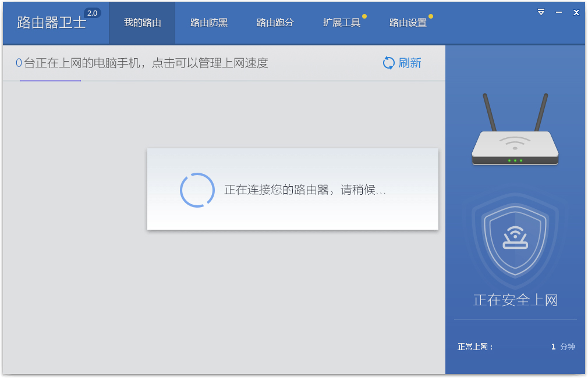Open the 路由防黑 tab
The height and width of the screenshot is (378, 588).
click(208, 23)
